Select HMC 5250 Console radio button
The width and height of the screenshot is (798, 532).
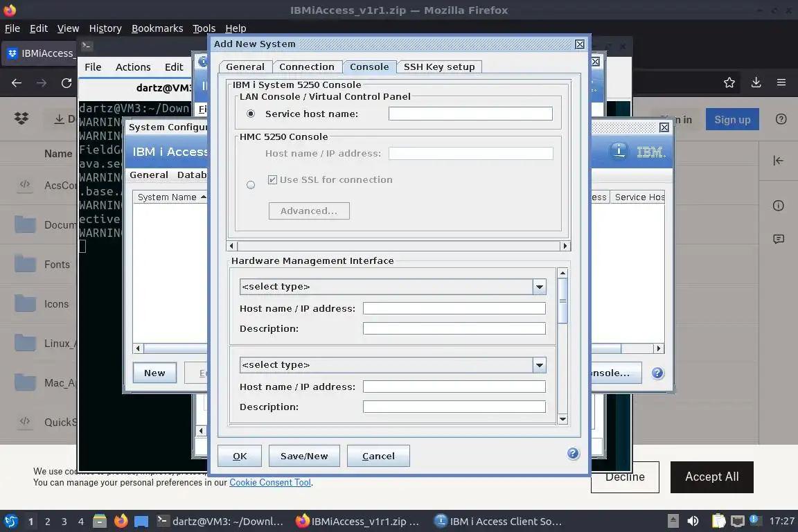click(x=250, y=185)
